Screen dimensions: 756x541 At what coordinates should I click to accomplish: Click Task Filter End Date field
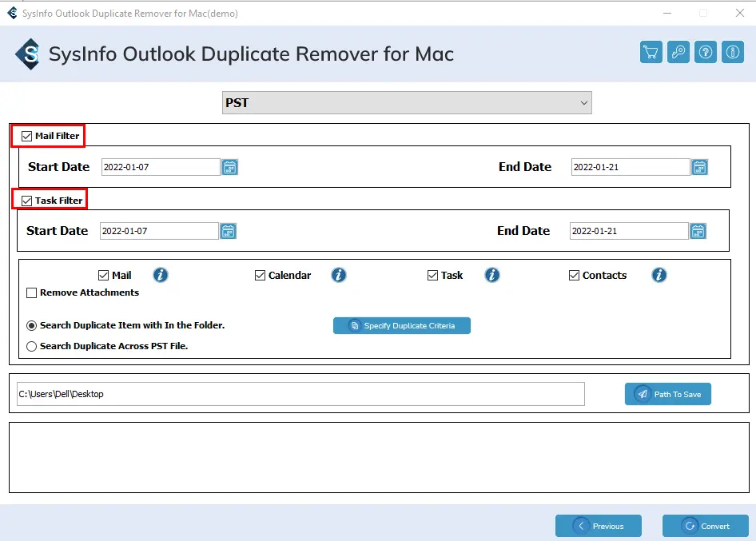pos(629,231)
